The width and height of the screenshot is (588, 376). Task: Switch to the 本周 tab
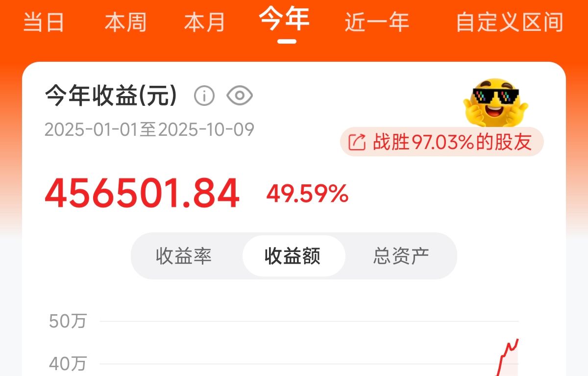coord(125,23)
